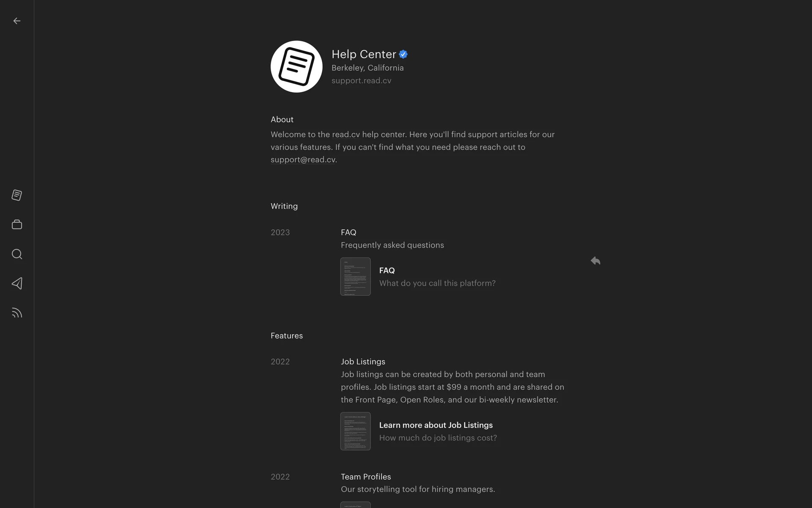812x508 pixels.
Task: Open the FAQ entry heading under Writing
Action: tap(348, 232)
